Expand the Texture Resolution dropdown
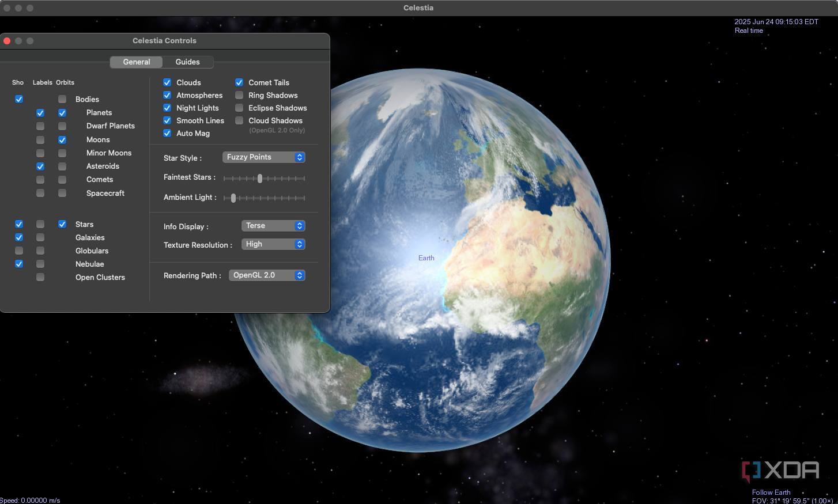Image resolution: width=838 pixels, height=504 pixels. 273,244
